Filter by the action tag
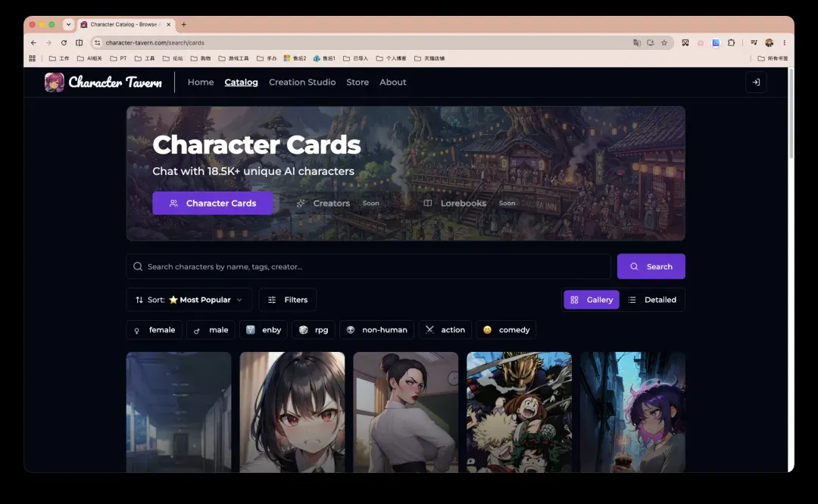The height and width of the screenshot is (504, 818). point(445,330)
